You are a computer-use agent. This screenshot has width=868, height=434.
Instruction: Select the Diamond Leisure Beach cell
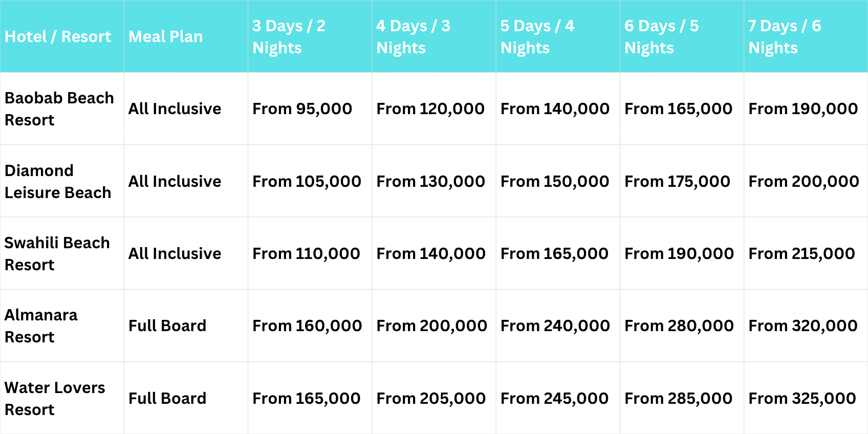(x=58, y=182)
